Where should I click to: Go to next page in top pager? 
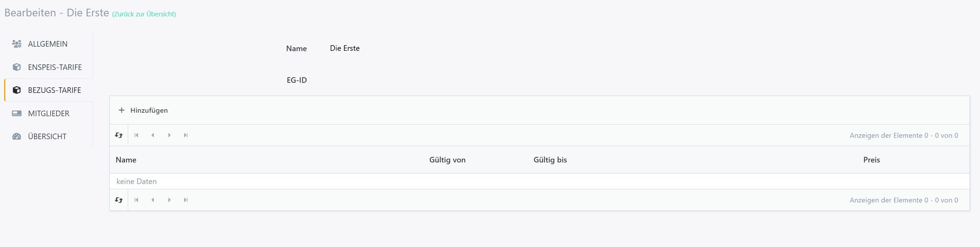(x=169, y=135)
